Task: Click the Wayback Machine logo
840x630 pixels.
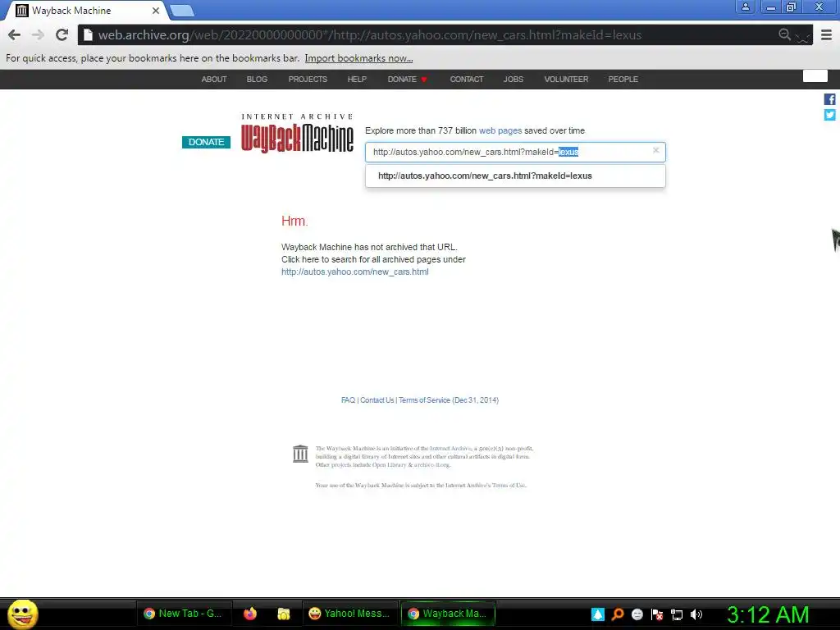Action: click(297, 134)
